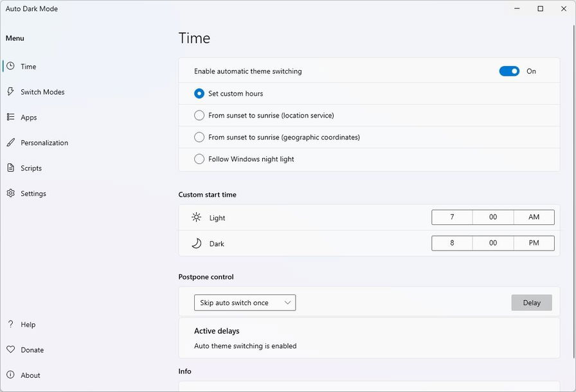Go to the Switch Modes page
The image size is (576, 392).
click(42, 92)
